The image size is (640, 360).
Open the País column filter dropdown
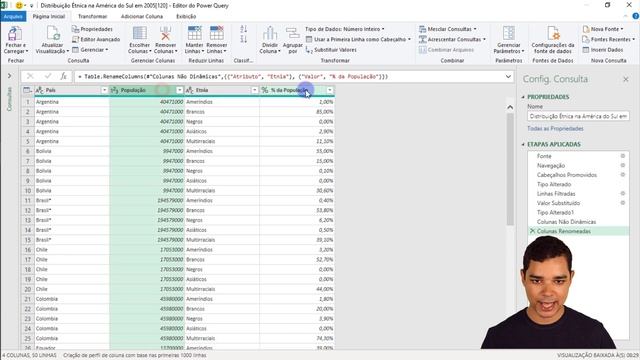(104, 90)
